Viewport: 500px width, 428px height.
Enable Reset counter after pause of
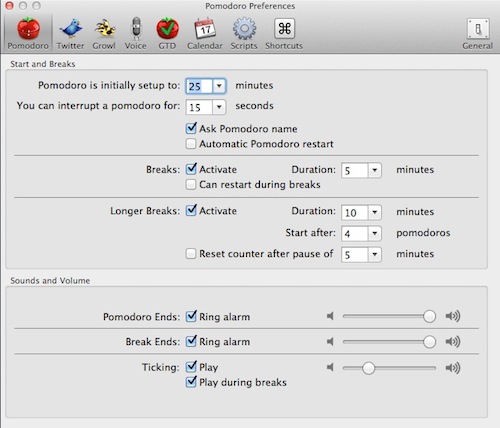(191, 254)
